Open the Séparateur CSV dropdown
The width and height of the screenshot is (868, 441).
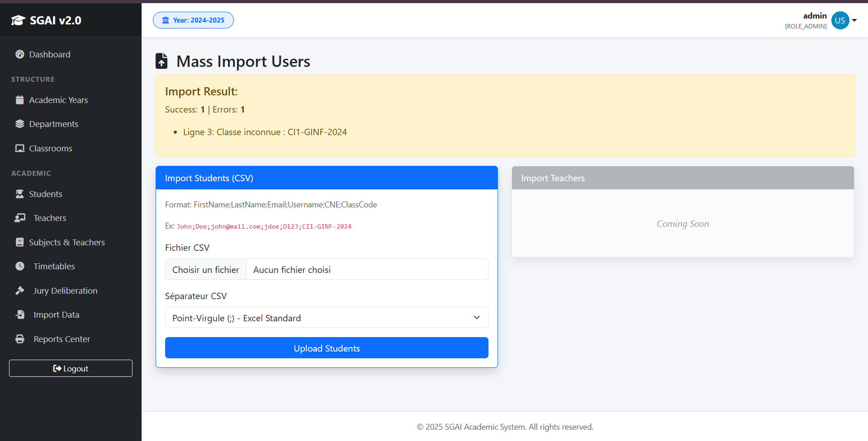coord(327,318)
